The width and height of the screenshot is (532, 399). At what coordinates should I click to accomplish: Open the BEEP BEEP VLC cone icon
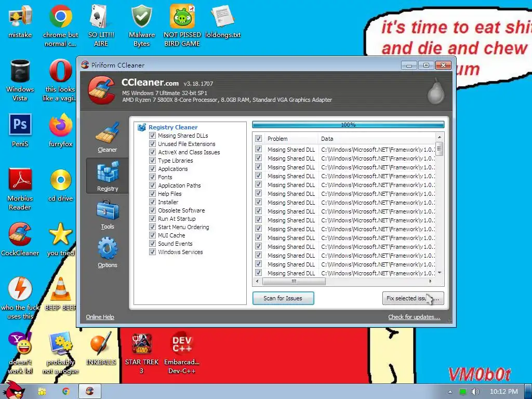tap(60, 294)
